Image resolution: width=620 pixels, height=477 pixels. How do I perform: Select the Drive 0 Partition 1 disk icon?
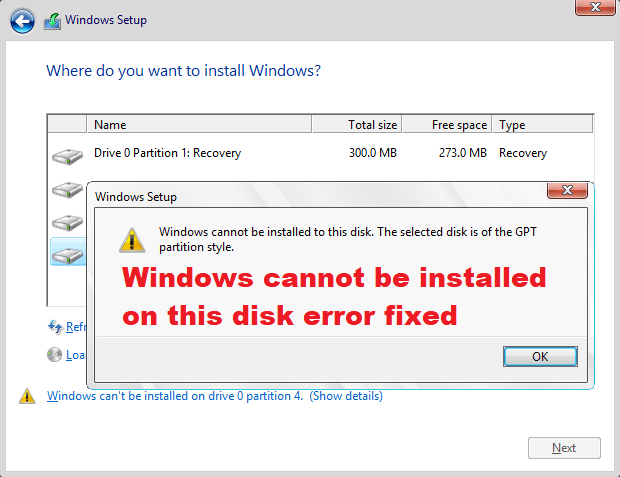[x=68, y=156]
